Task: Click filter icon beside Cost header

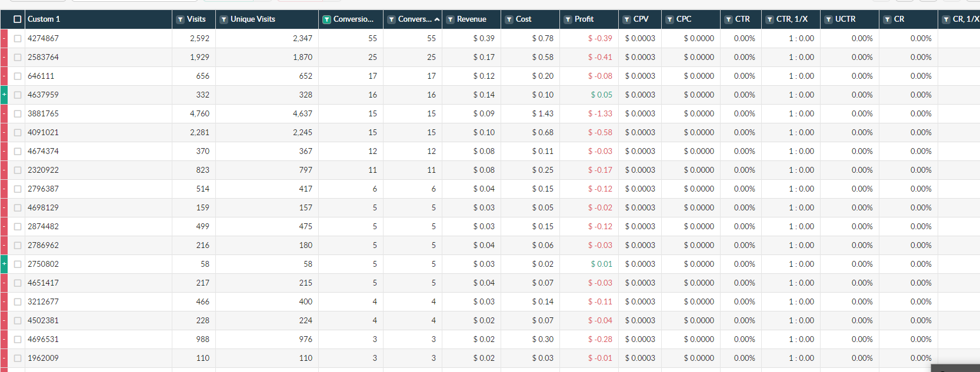Action: [x=509, y=19]
